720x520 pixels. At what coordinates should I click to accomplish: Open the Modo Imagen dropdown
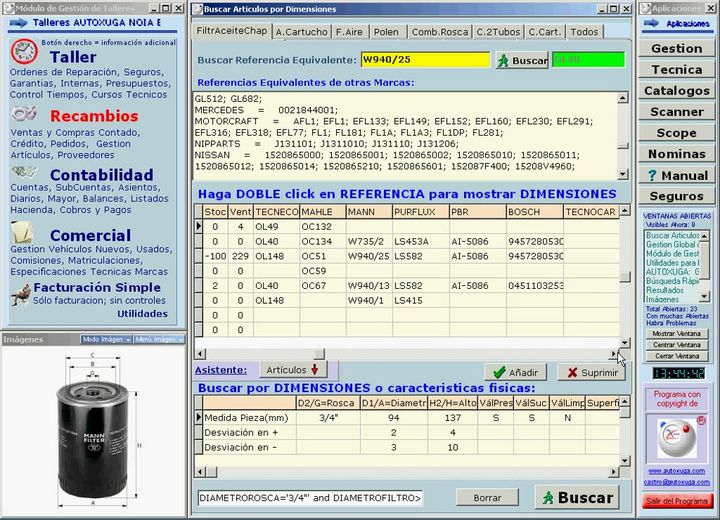coord(106,339)
